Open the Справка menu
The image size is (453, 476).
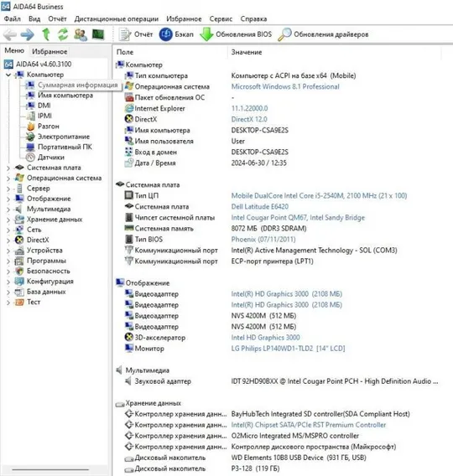pyautogui.click(x=253, y=18)
